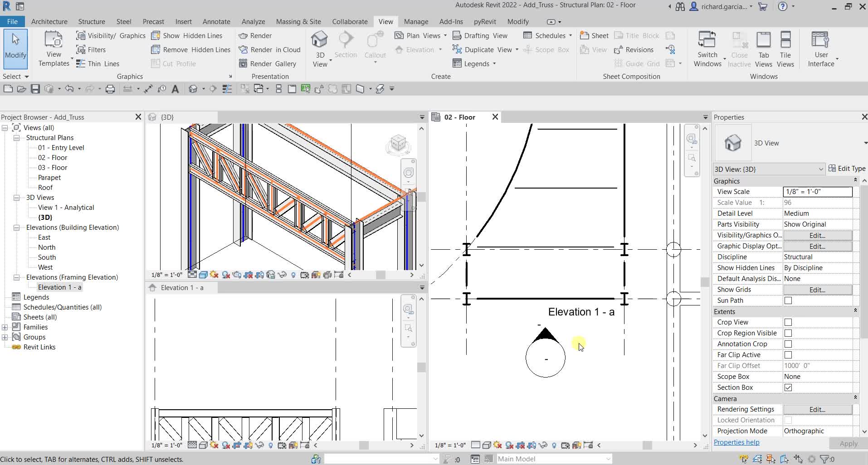Open the Scope Box tool
The height and width of the screenshot is (465, 868).
[547, 50]
